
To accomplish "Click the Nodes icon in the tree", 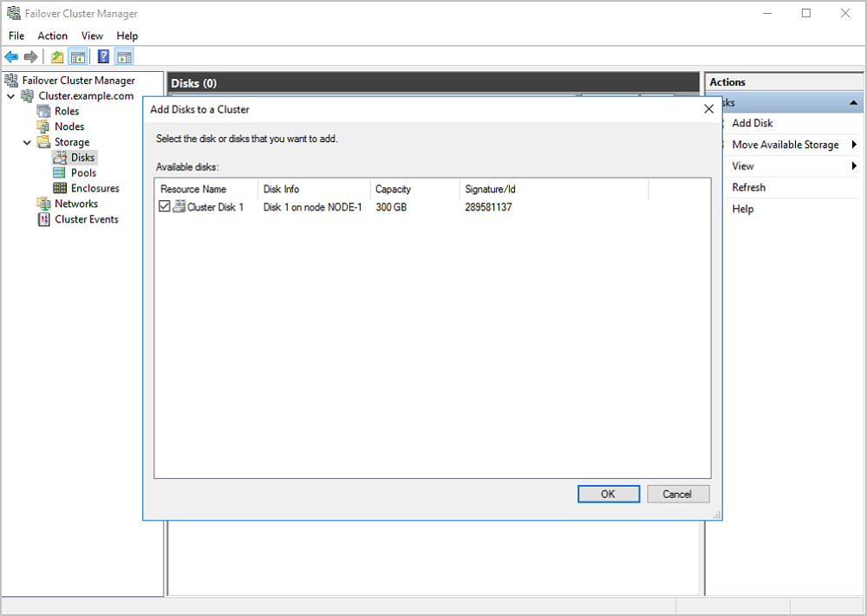I will click(x=43, y=126).
